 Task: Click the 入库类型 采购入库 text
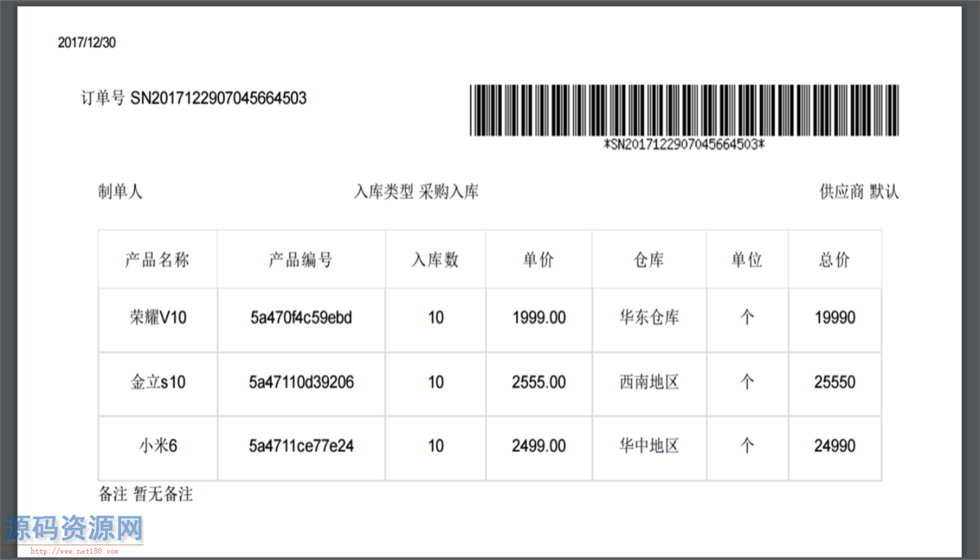(419, 191)
